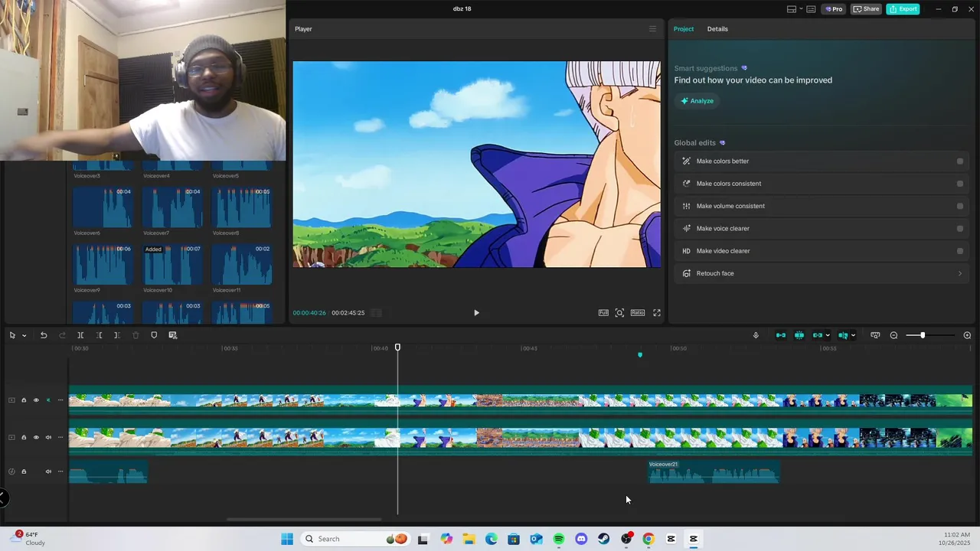Enable Make video clearer option
This screenshot has width=980, height=551.
pos(959,251)
